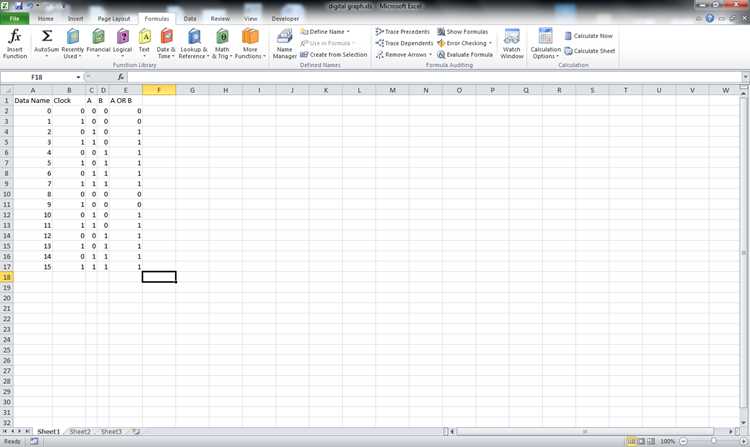Expand the Name Box dropdown arrow
Screen dimensions: 750x447
coord(78,76)
